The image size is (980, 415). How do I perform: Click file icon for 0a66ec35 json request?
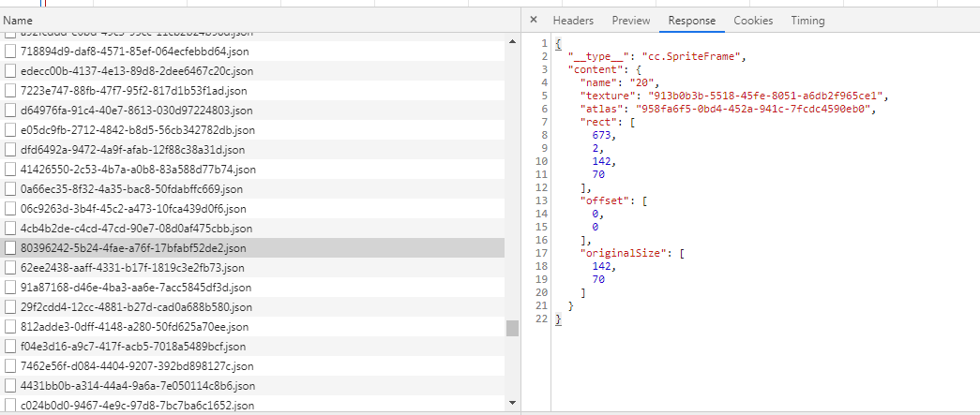pyautogui.click(x=11, y=189)
